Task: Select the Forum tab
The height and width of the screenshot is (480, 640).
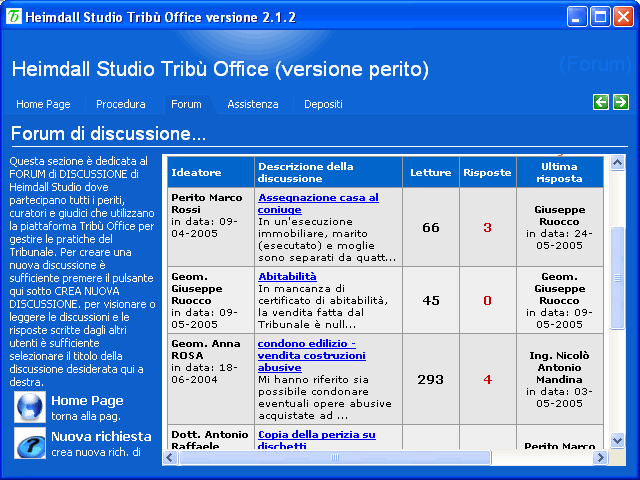Action: 186,104
